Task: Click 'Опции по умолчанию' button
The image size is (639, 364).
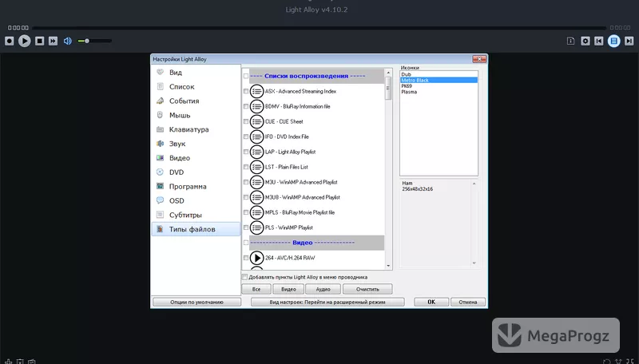Action: 196,302
